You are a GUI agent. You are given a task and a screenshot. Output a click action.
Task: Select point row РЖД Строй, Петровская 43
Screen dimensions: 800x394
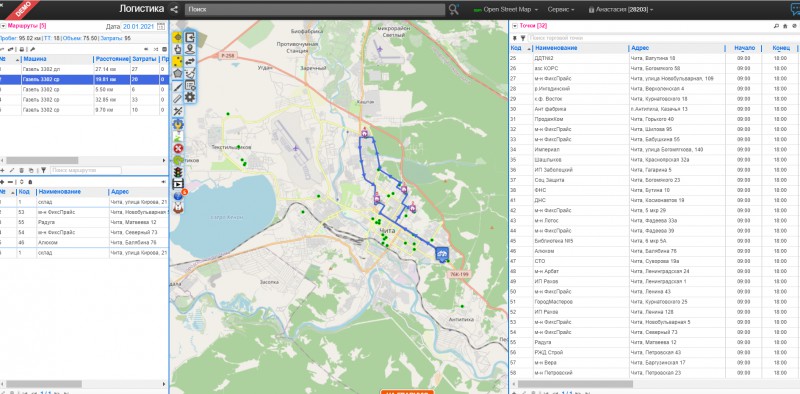pos(654,352)
